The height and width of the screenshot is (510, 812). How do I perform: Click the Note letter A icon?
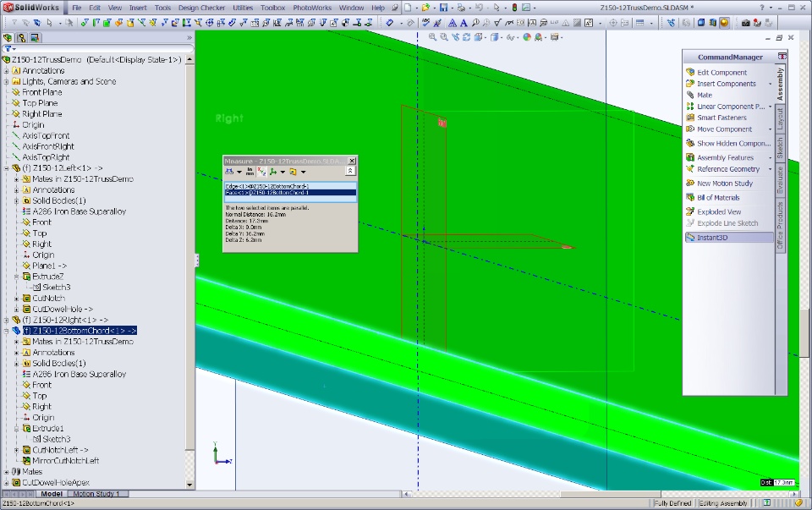(x=463, y=23)
